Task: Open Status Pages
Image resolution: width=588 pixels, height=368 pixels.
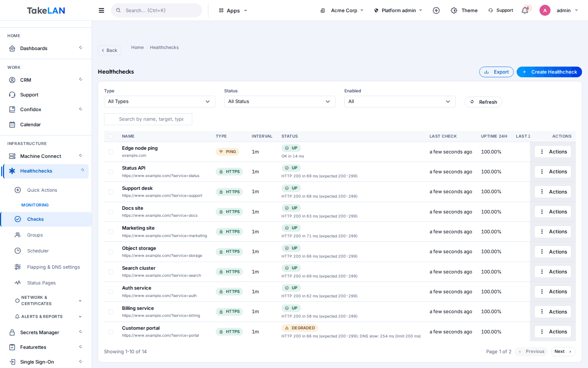Action: (x=42, y=283)
